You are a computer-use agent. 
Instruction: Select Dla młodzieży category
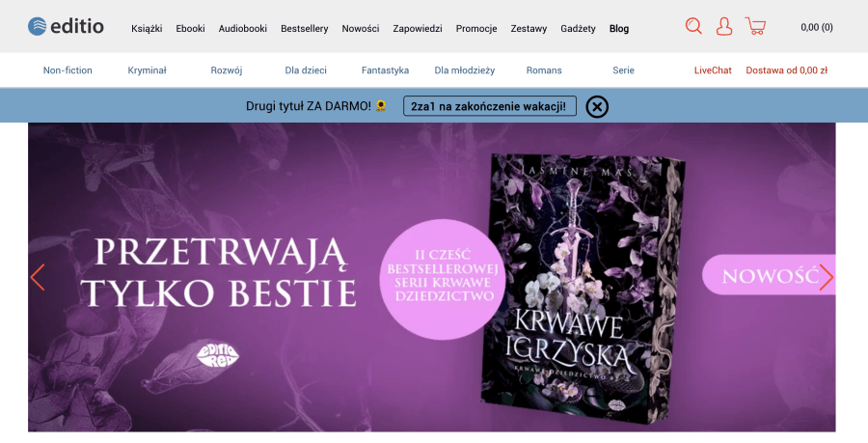(465, 70)
